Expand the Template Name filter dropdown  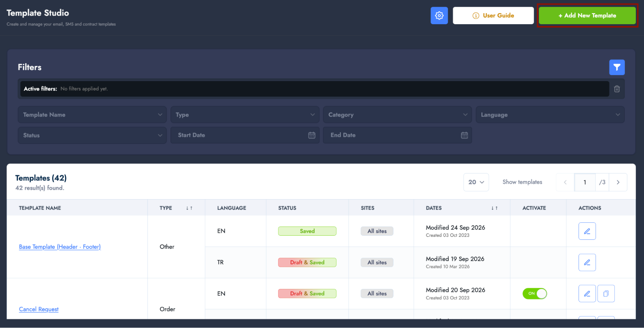(x=92, y=115)
